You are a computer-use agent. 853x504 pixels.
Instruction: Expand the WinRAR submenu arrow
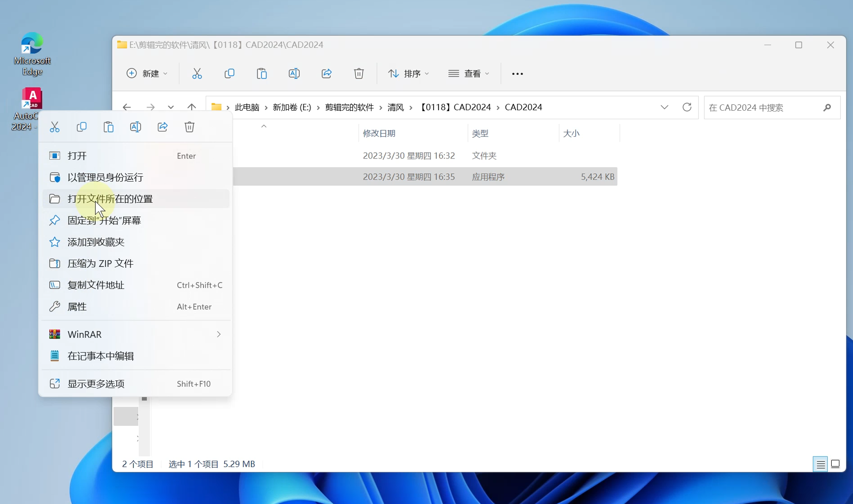click(219, 335)
